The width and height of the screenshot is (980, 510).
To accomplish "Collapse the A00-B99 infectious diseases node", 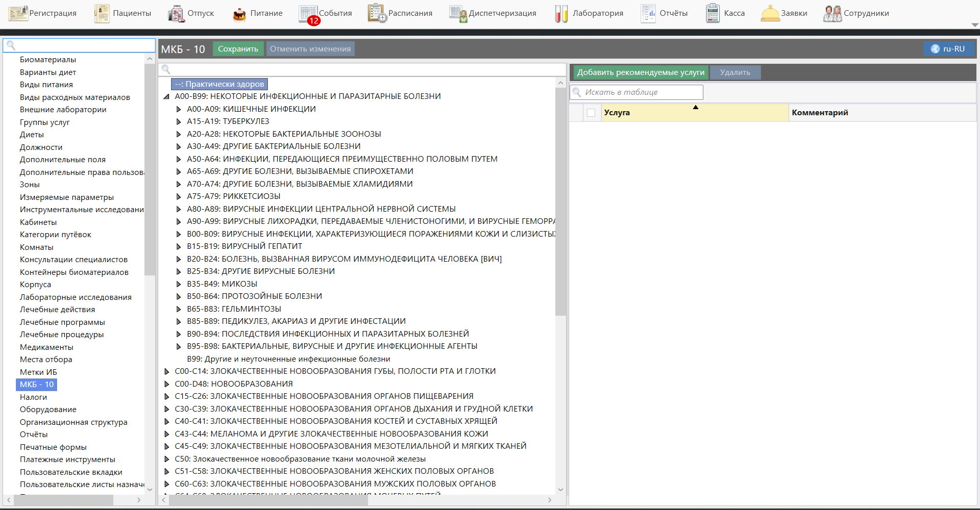I will (x=166, y=96).
